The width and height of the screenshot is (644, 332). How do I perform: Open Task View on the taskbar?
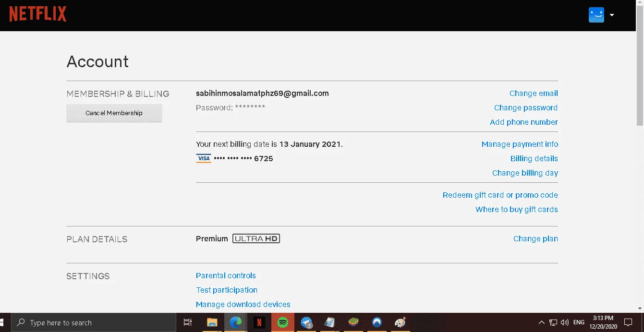[x=188, y=323]
